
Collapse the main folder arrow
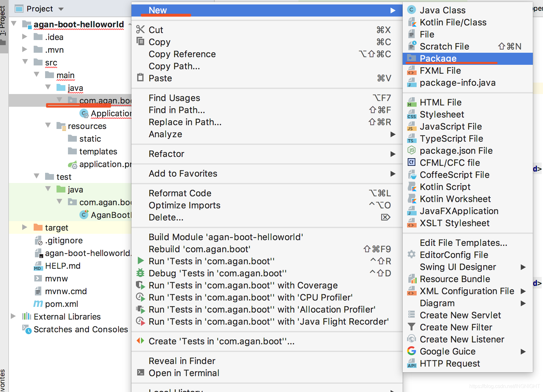[x=37, y=75]
